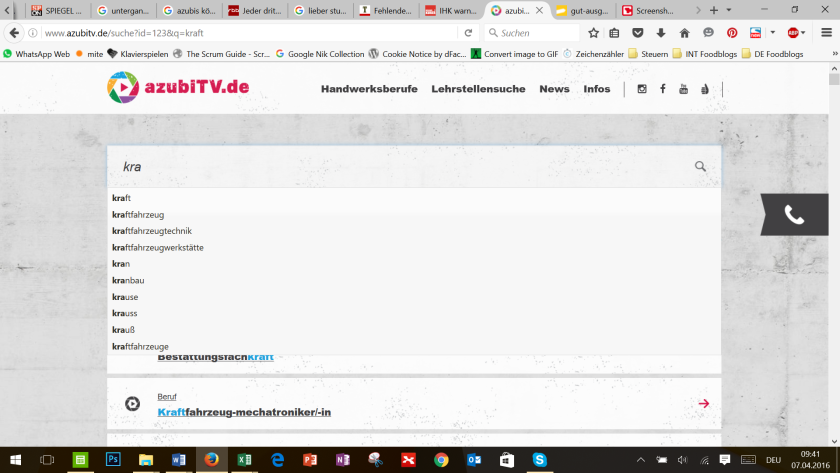Click the Firefox 'Suchen' search box

tap(532, 33)
